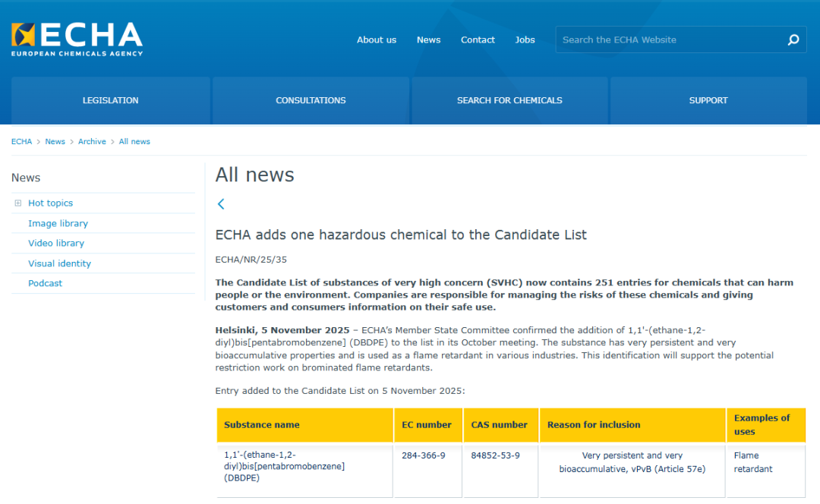Open the Video library sidebar link
Viewport: 820px width, 504px height.
56,244
